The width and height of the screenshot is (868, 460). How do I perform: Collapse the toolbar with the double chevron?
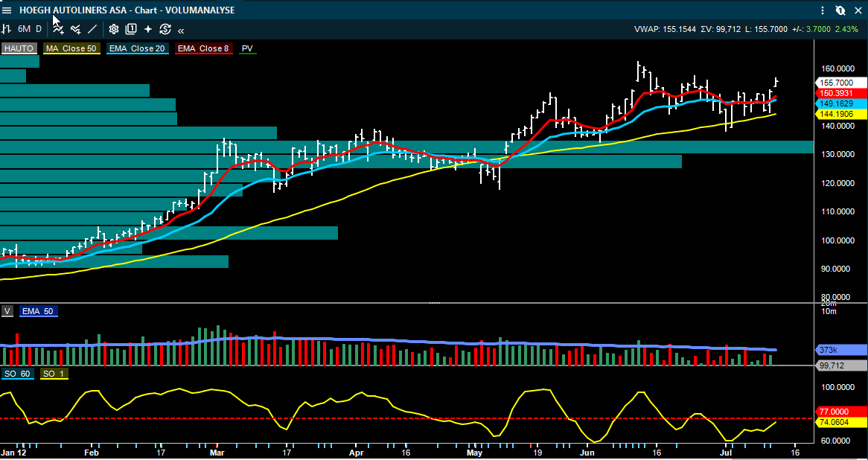181,31
